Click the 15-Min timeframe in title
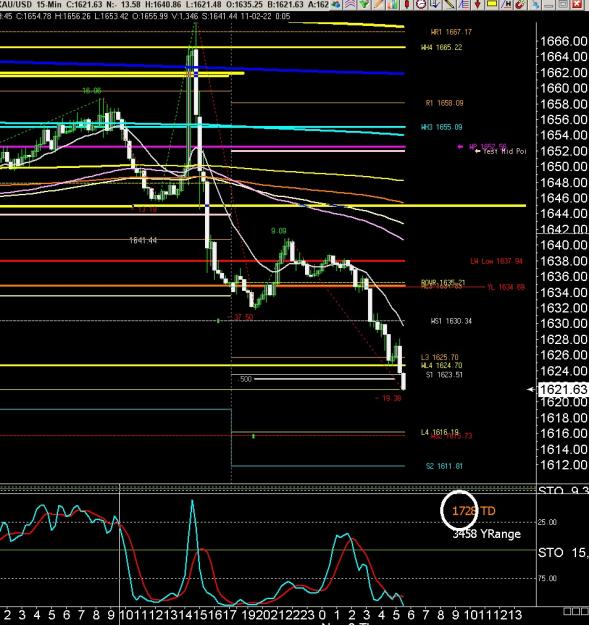The height and width of the screenshot is (625, 589). (x=49, y=4)
